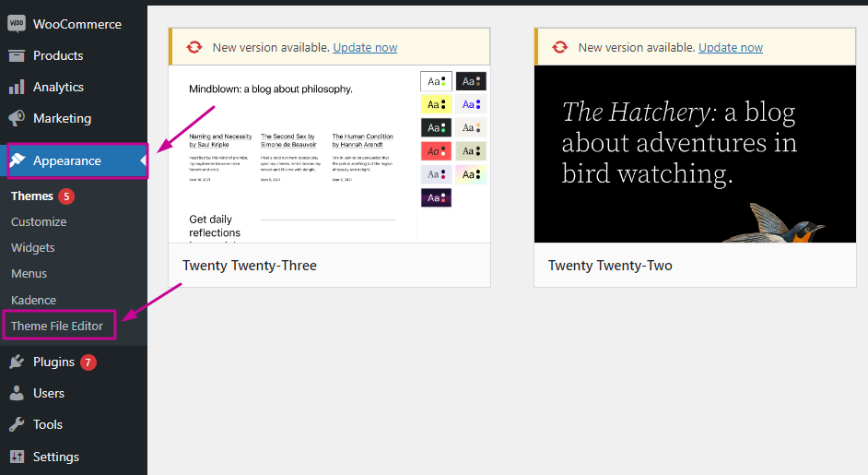Screen dimensions: 868x475
Task: Click the red 5 badge beside Themes
Action: 65,196
